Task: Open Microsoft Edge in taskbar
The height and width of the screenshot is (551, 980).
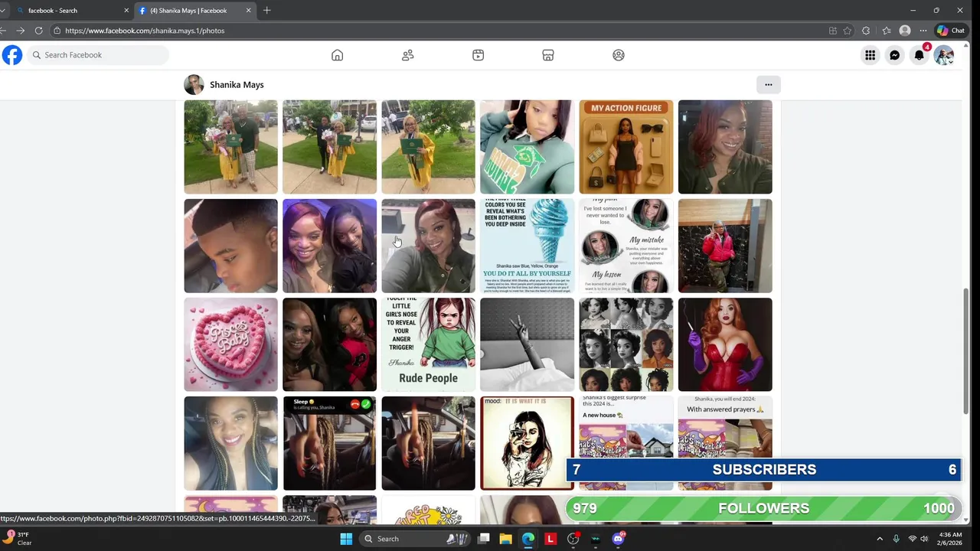Action: point(528,539)
